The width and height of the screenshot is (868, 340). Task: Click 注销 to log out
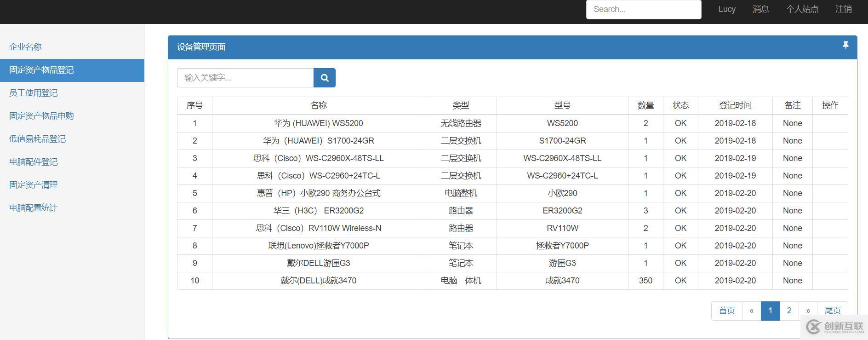tap(844, 9)
